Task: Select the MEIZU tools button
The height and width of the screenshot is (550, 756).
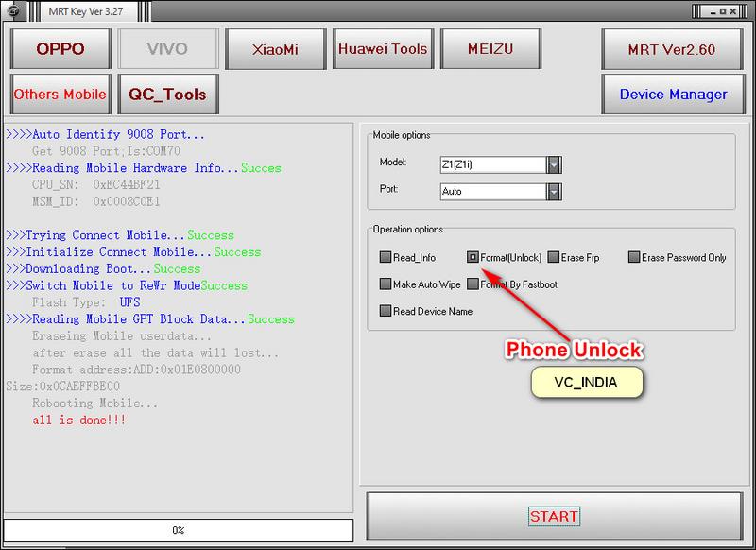Action: [x=490, y=49]
